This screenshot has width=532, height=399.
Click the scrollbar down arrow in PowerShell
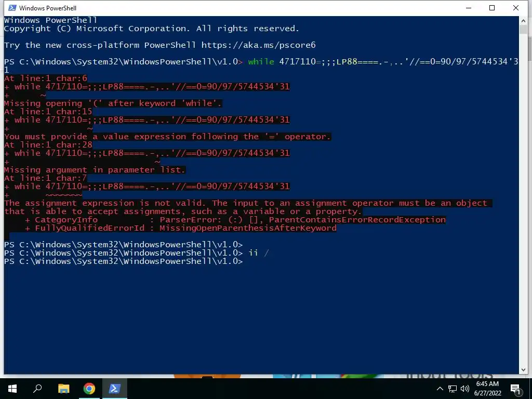(x=523, y=369)
